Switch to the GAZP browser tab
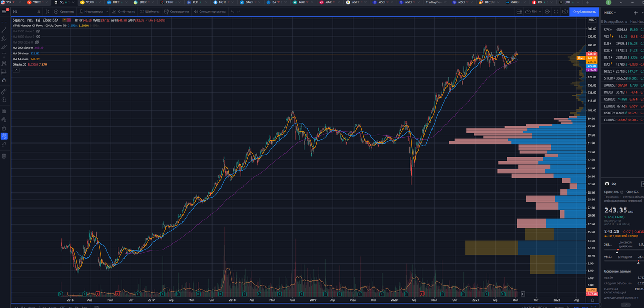 [250, 2]
